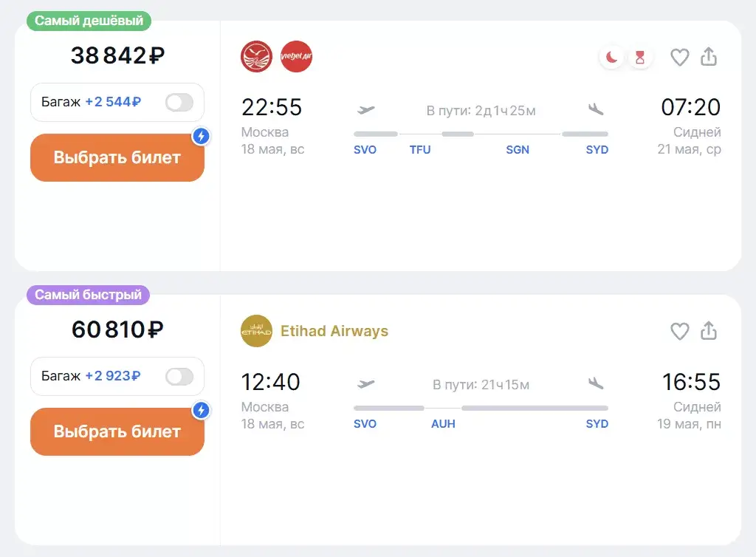
Task: Click the SGN layover airport code
Action: click(518, 150)
